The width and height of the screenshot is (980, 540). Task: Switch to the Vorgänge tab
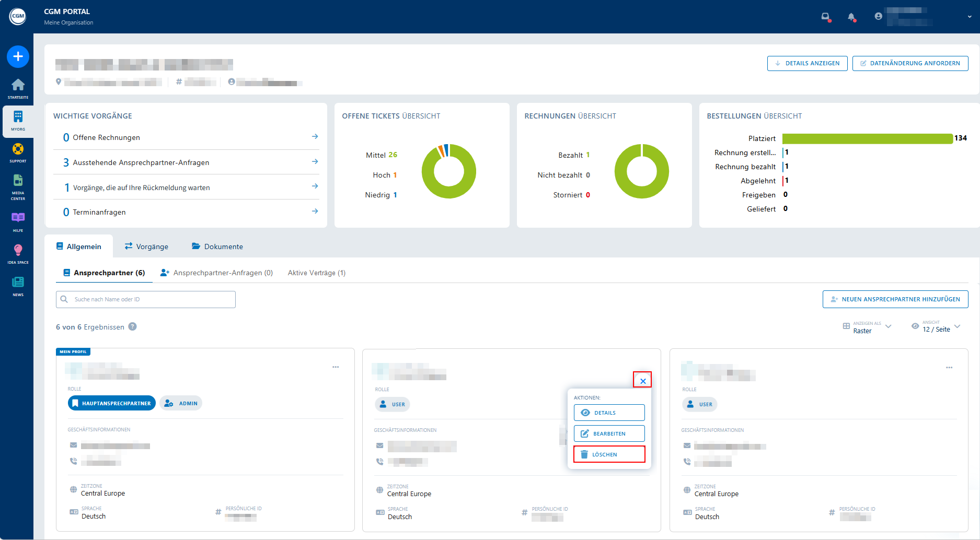[146, 246]
